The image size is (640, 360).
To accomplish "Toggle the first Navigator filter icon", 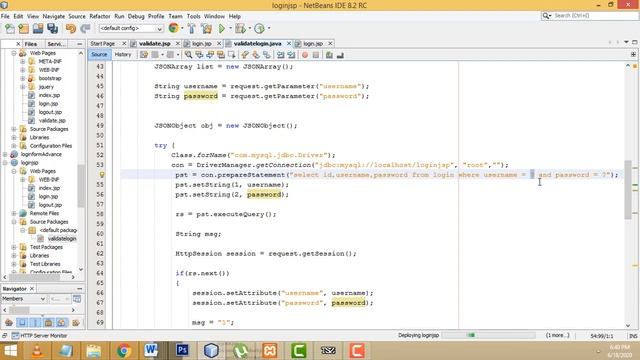I will [x=9, y=323].
